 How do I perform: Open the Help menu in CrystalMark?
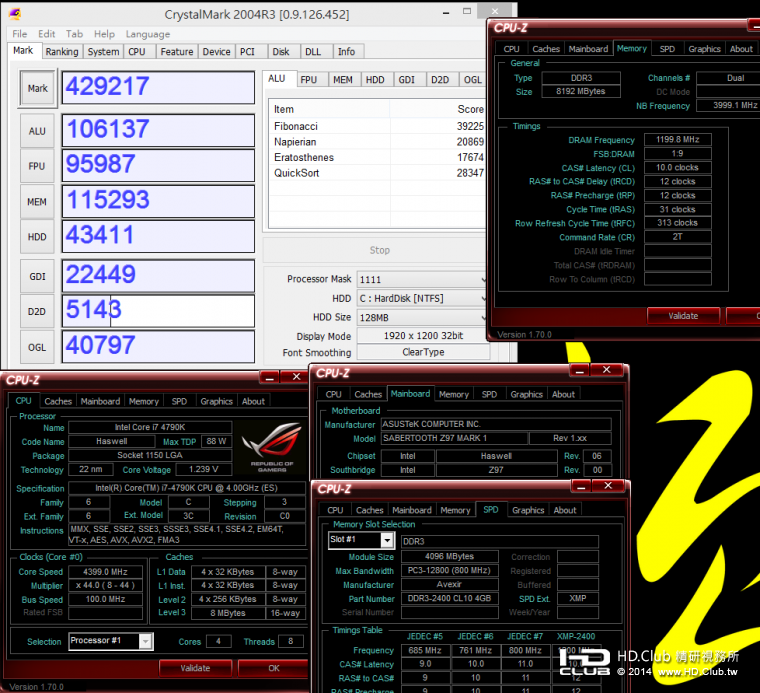click(104, 34)
